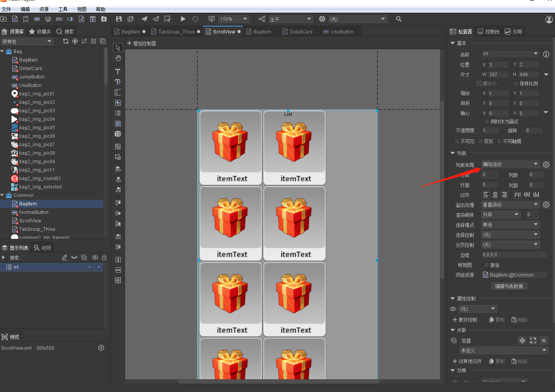Enable tree view 激活 checkbox
555x392 pixels.
pos(486,265)
